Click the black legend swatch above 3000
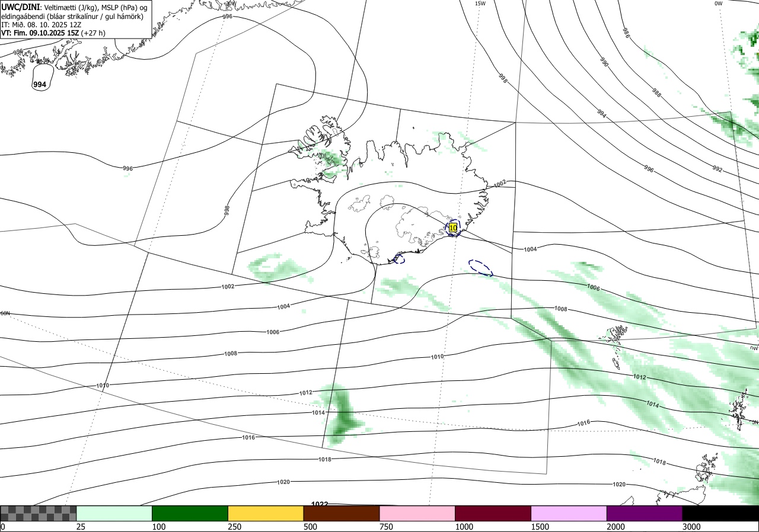The image size is (759, 532). click(x=720, y=513)
